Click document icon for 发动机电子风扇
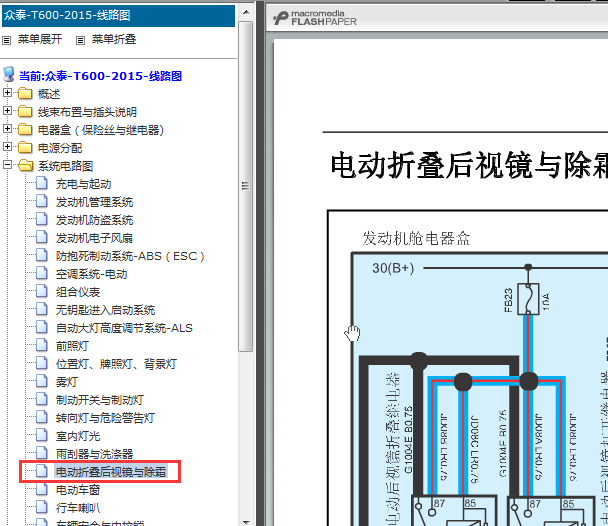This screenshot has width=608, height=526. click(x=42, y=237)
